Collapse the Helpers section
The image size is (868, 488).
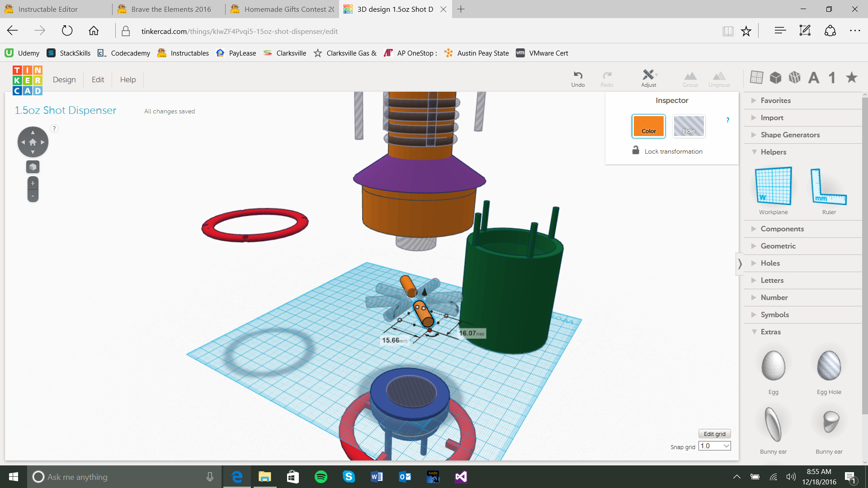pos(773,152)
